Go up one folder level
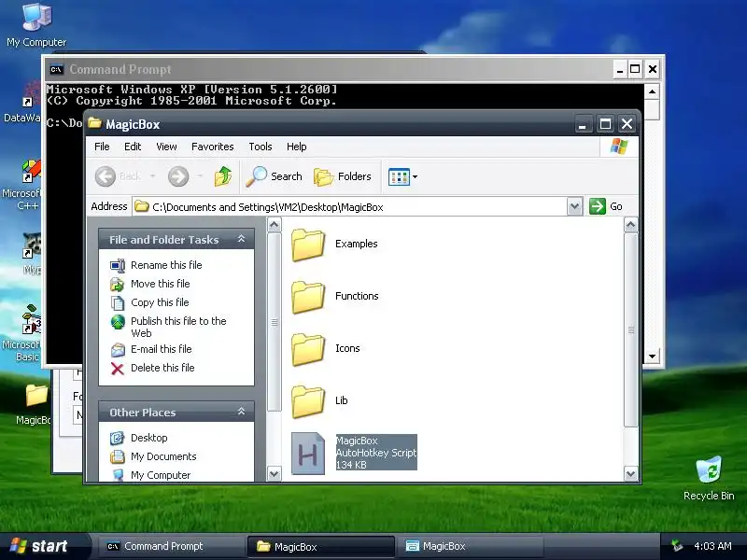 coord(223,176)
